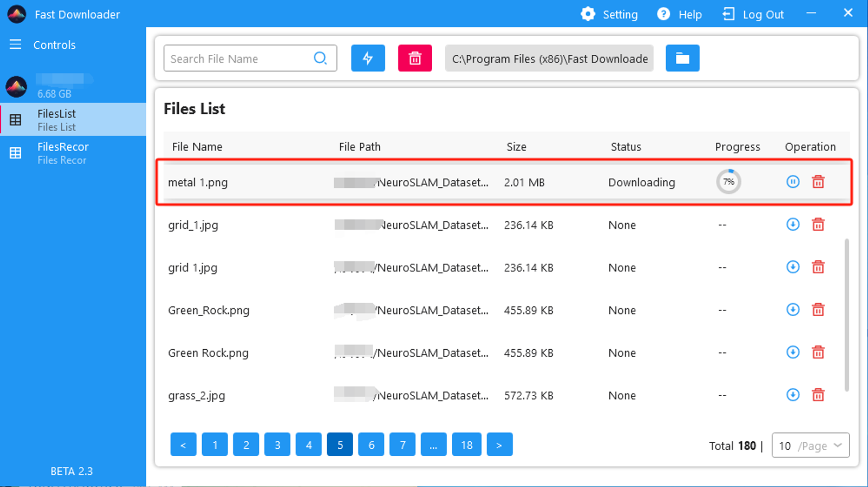Open the blue folder browse button

pos(682,58)
